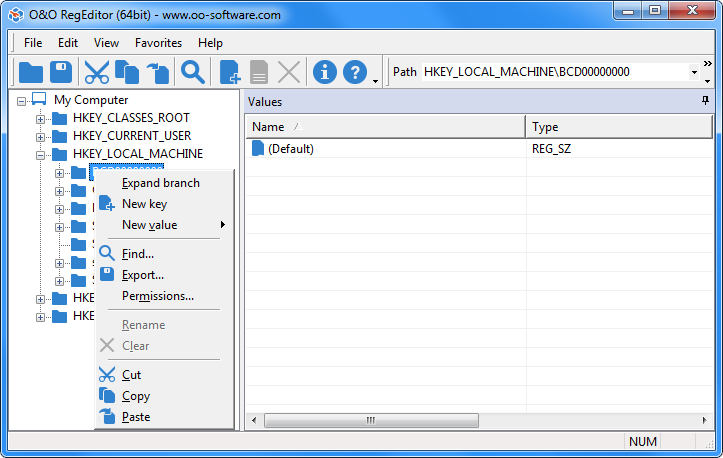The image size is (723, 458).
Task: Click the open folder toolbar icon
Action: (x=31, y=72)
